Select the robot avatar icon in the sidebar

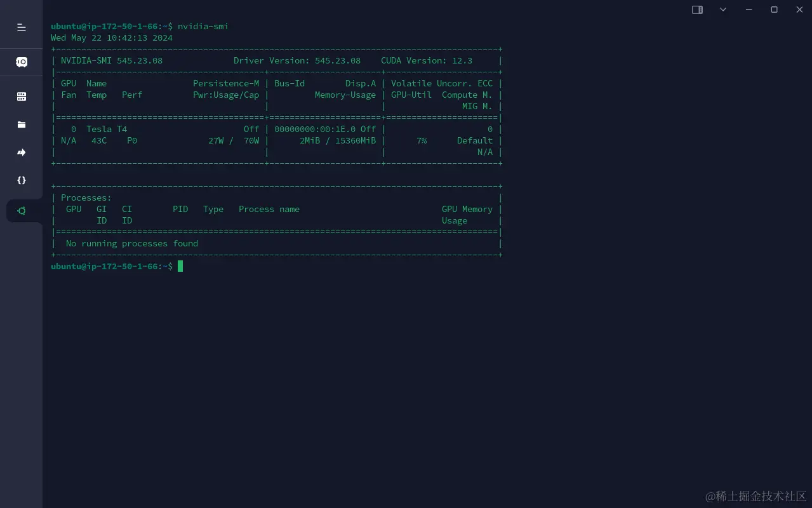click(x=21, y=62)
